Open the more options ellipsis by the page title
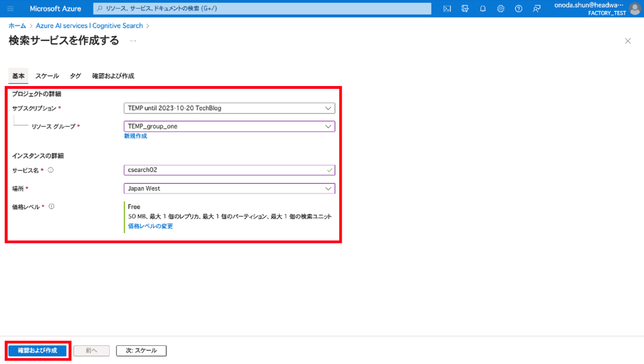The height and width of the screenshot is (364, 644). (x=133, y=41)
